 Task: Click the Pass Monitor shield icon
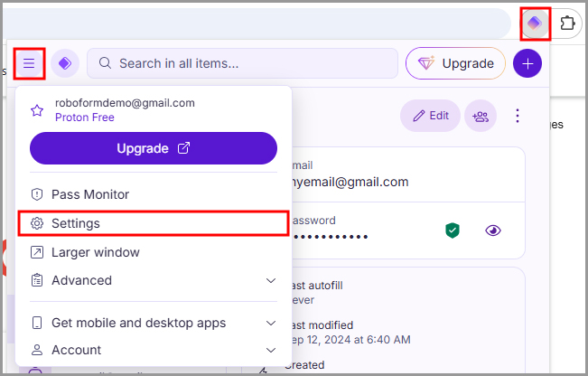(x=37, y=194)
